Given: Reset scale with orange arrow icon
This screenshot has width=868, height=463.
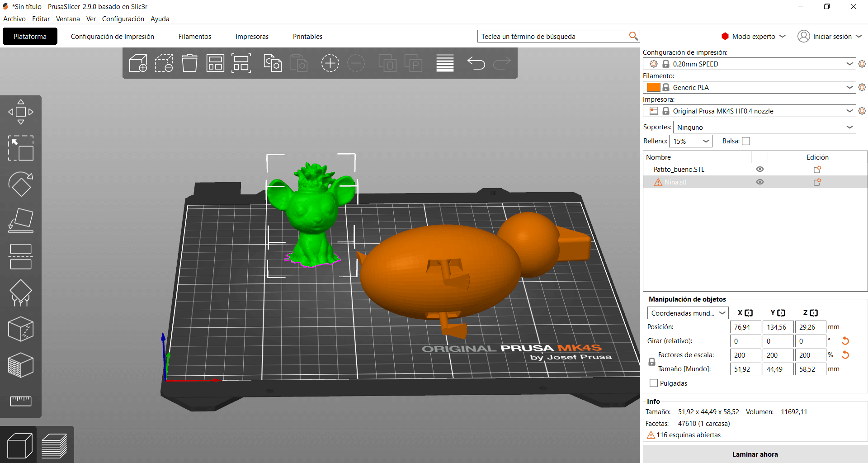Looking at the screenshot, I should [x=845, y=355].
